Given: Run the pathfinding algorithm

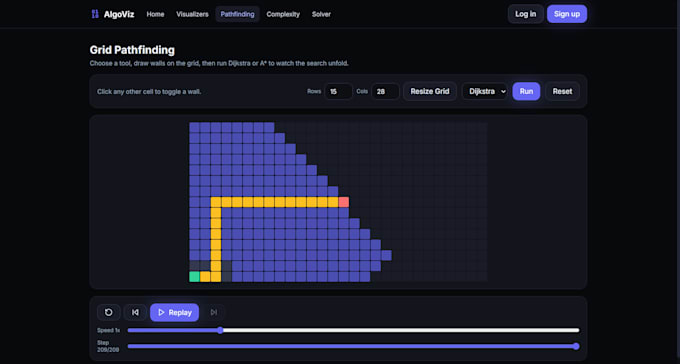Looking at the screenshot, I should click(526, 91).
